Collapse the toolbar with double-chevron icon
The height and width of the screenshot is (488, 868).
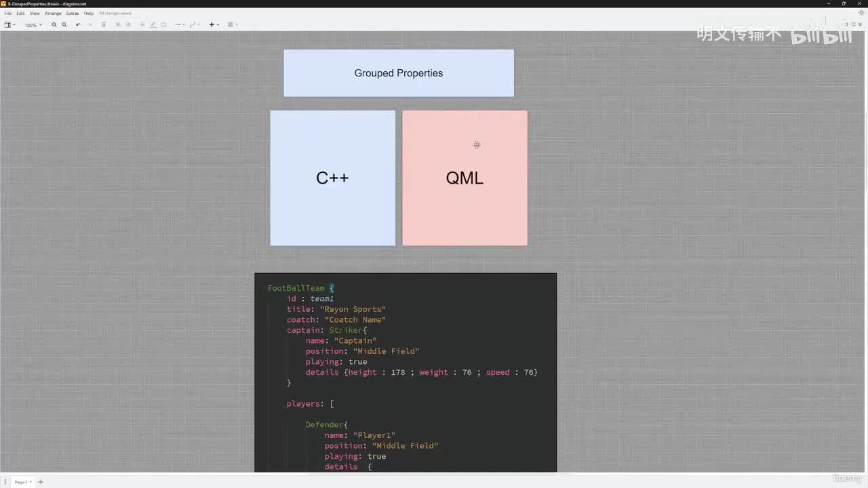[861, 24]
